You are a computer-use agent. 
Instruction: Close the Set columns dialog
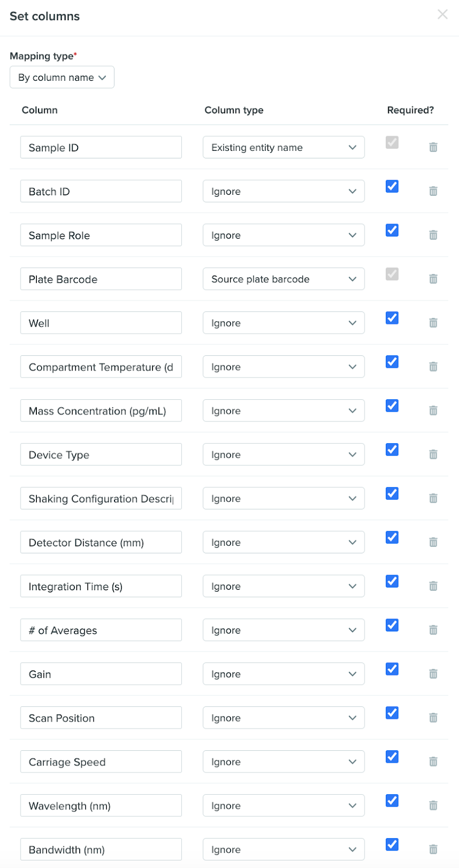443,15
